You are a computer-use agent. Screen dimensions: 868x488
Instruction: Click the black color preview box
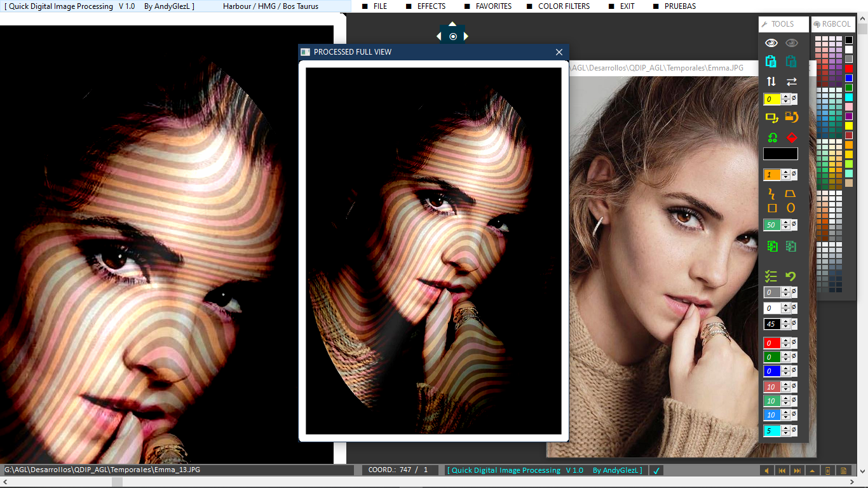point(780,154)
